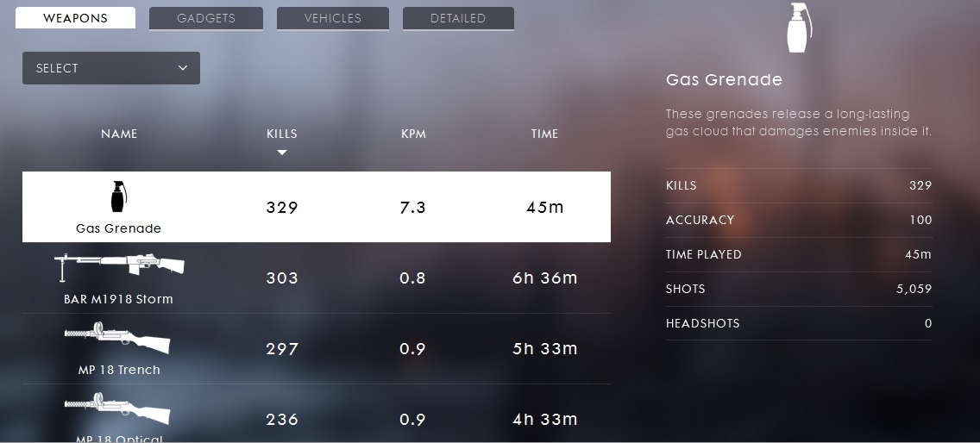
Task: Select the MP 18 Trench row label
Action: tap(118, 370)
